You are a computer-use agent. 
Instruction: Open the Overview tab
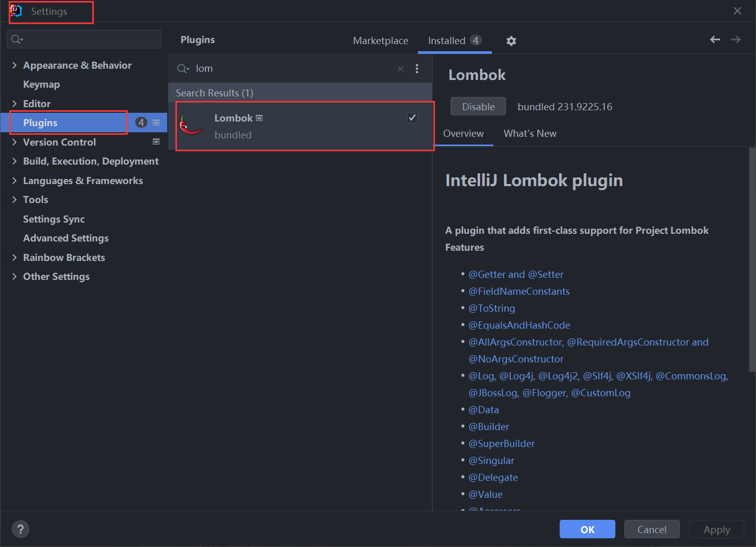pos(463,133)
